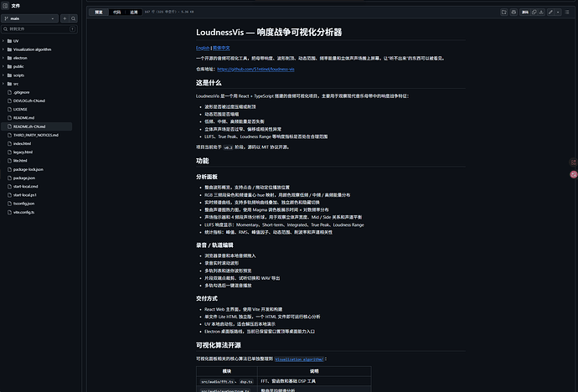Click the Raw button in file toolbar
578x392 pixels.
[525, 13]
